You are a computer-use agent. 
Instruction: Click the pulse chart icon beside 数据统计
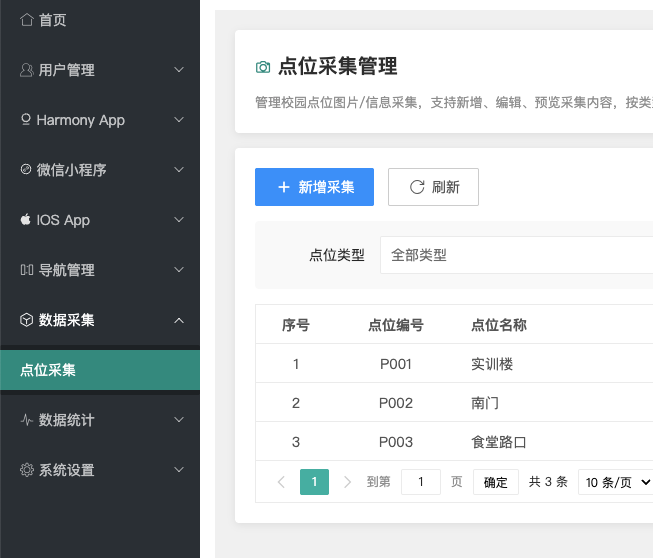[x=27, y=420]
